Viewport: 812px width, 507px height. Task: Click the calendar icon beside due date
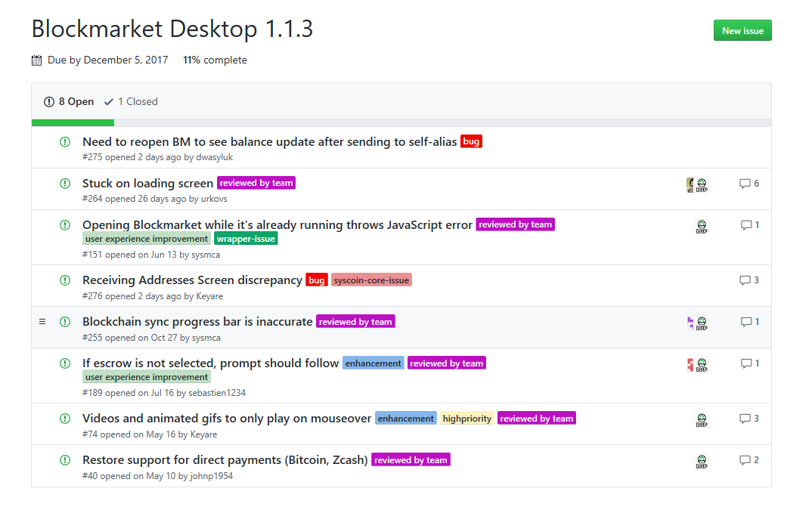(37, 60)
